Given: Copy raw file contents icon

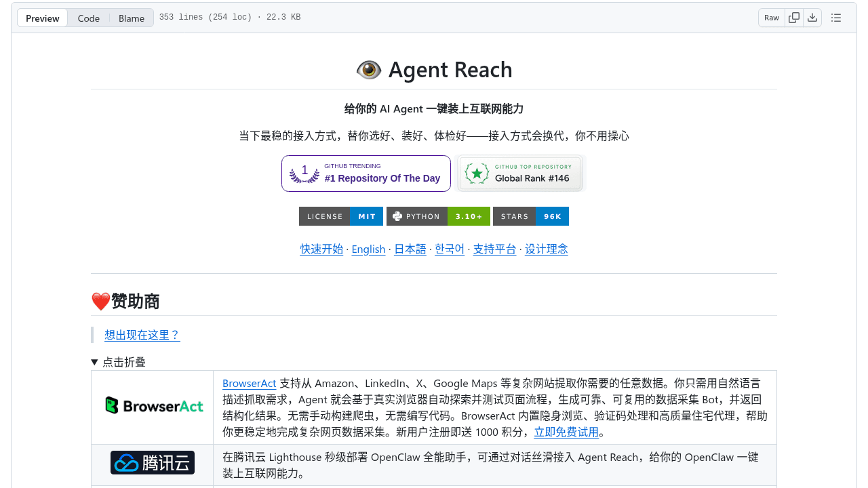Looking at the screenshot, I should click(794, 18).
